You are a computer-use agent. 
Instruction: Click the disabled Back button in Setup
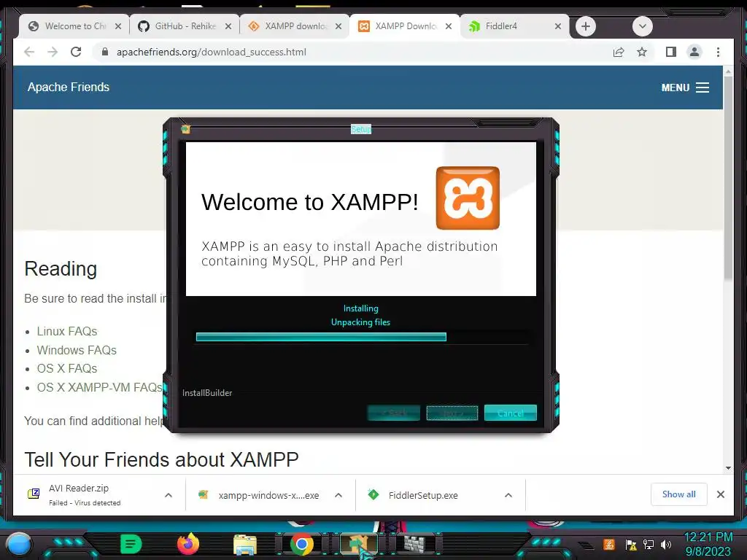pyautogui.click(x=393, y=413)
